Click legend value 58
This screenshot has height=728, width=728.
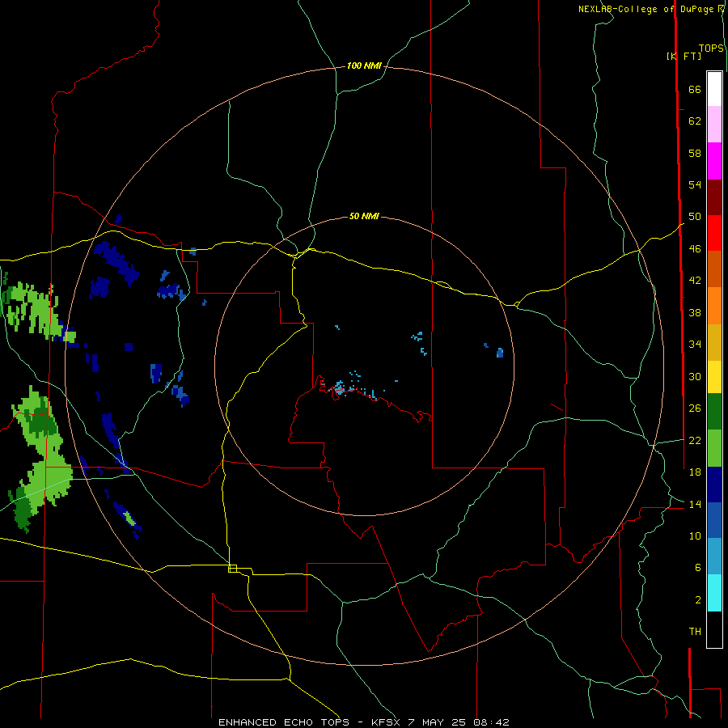click(x=695, y=153)
